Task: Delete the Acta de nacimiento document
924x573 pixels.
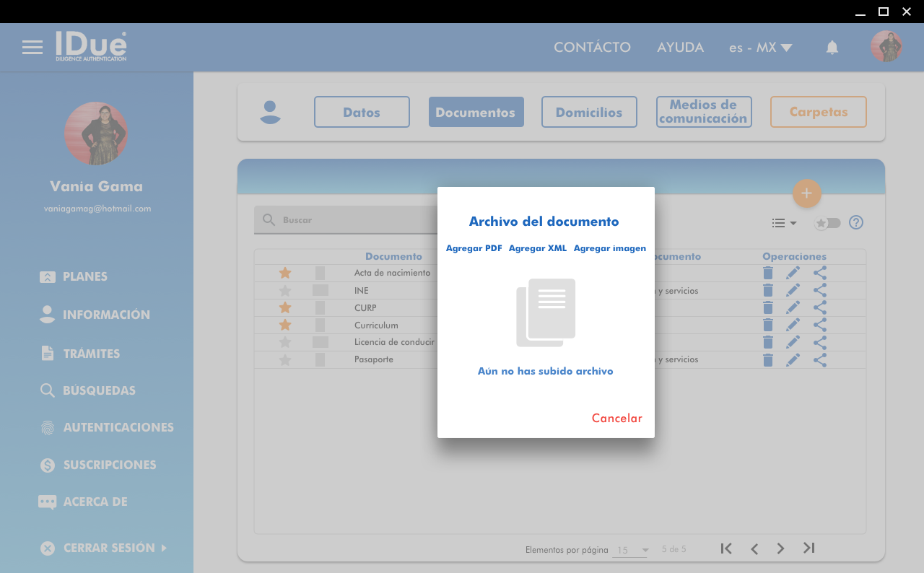Action: [768, 273]
